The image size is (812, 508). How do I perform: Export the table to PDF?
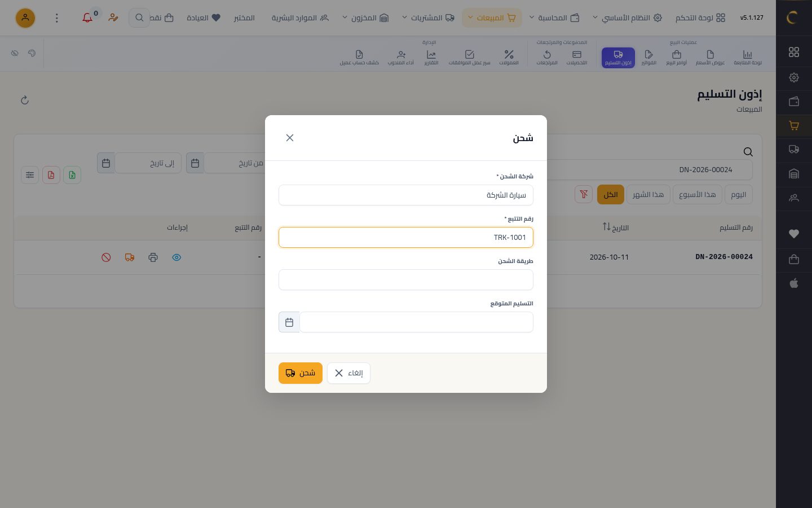pos(51,175)
